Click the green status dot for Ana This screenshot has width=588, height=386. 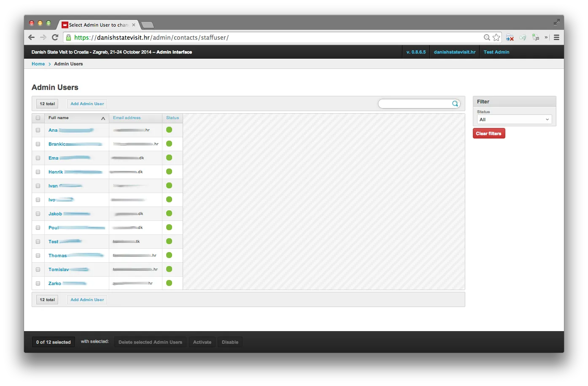pos(169,130)
